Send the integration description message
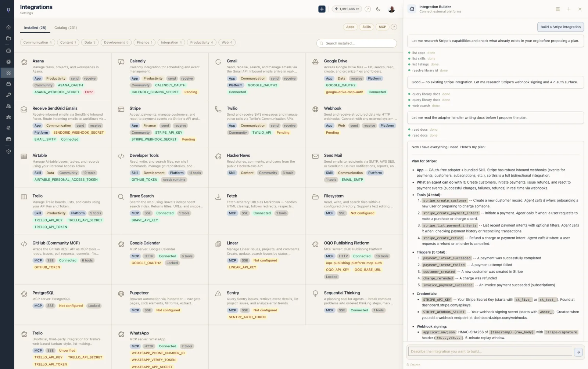Viewport: 588px width, 369px height. 578,352
